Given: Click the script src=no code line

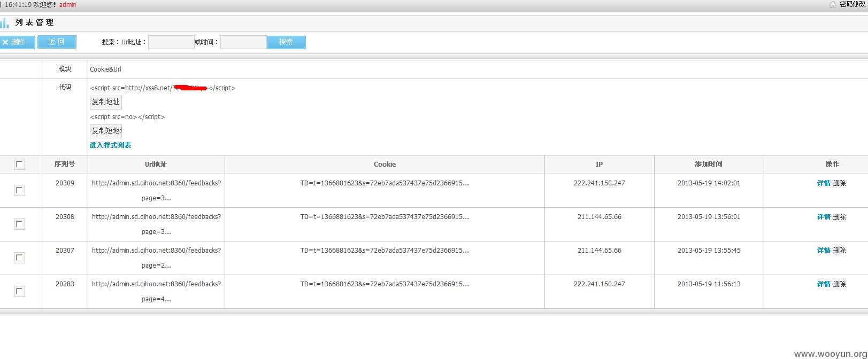Looking at the screenshot, I should pos(127,117).
